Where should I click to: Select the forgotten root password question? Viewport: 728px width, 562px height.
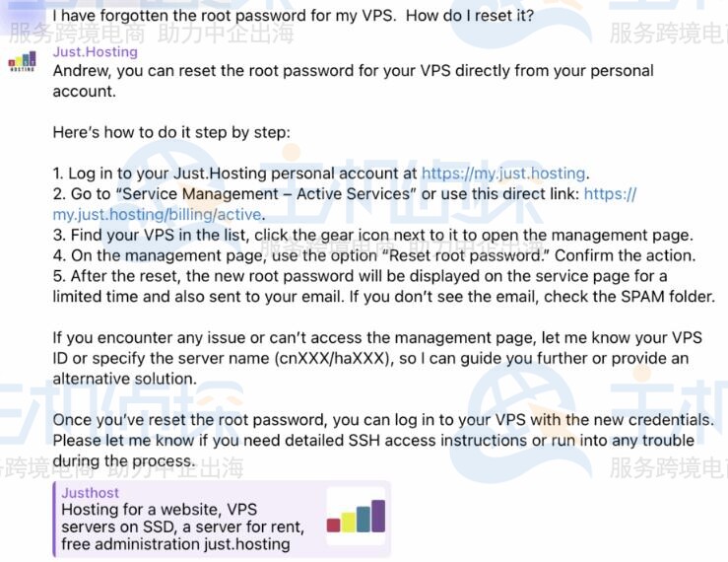pos(293,16)
